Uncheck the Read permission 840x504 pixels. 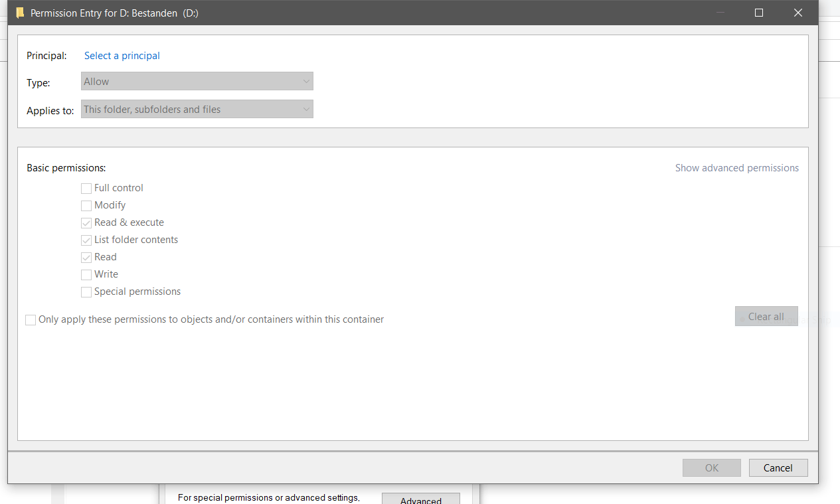pos(86,257)
